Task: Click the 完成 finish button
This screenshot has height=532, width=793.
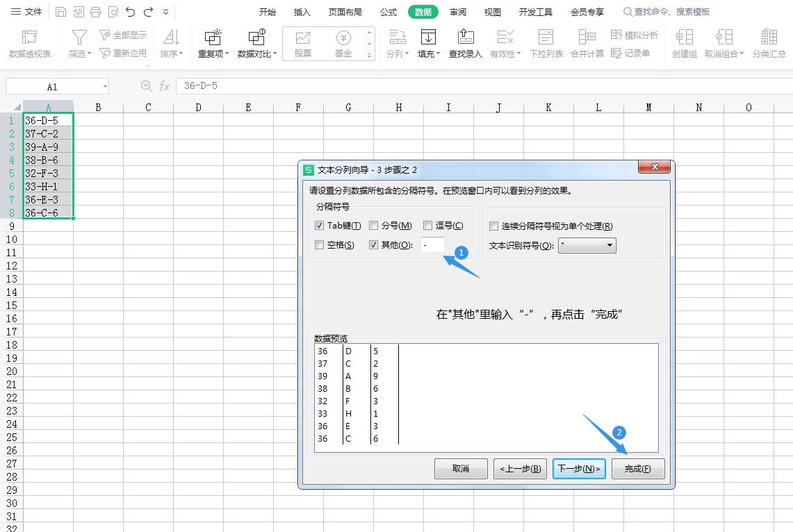Action: pos(637,468)
